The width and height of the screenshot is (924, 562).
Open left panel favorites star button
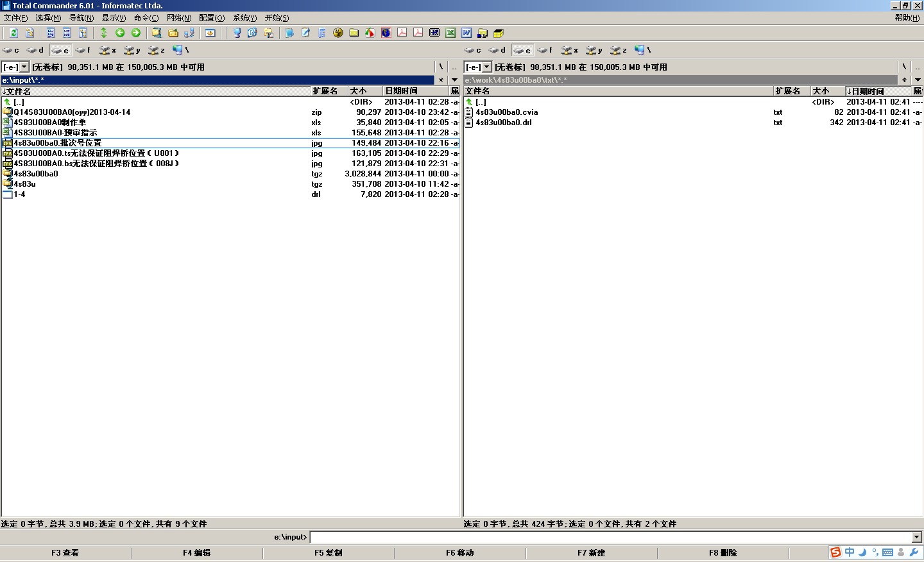(x=441, y=80)
